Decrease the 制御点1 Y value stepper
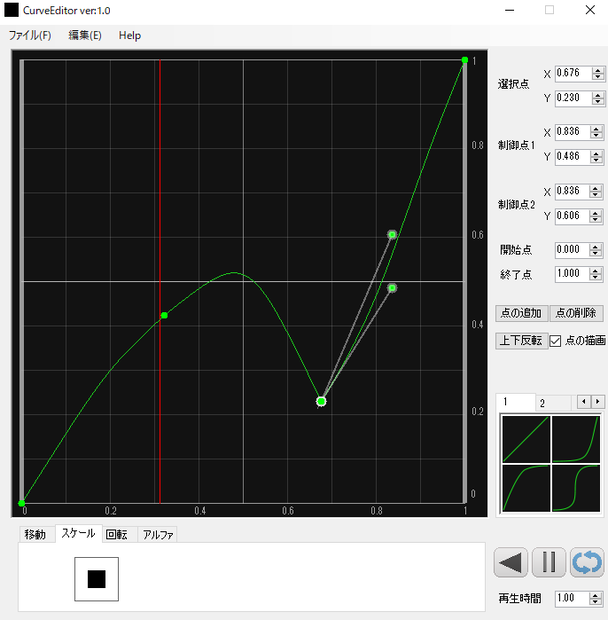The width and height of the screenshot is (608, 620). pos(596,160)
